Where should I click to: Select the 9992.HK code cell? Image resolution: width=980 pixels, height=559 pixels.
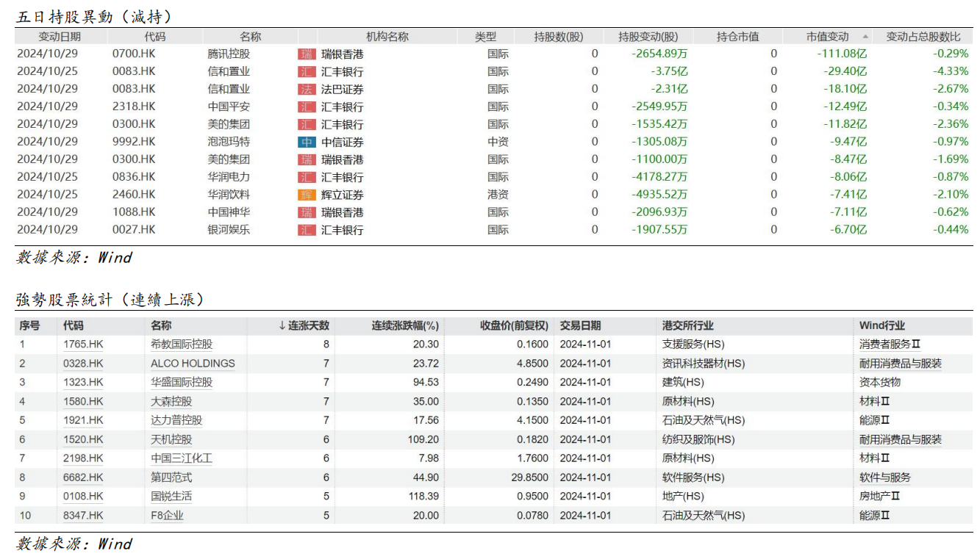tap(134, 143)
